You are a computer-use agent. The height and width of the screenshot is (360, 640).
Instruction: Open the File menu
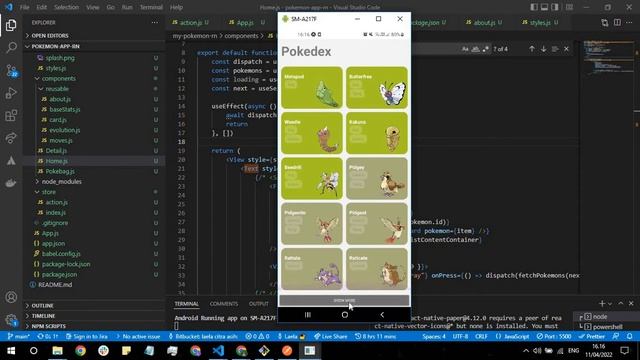tap(24, 7)
